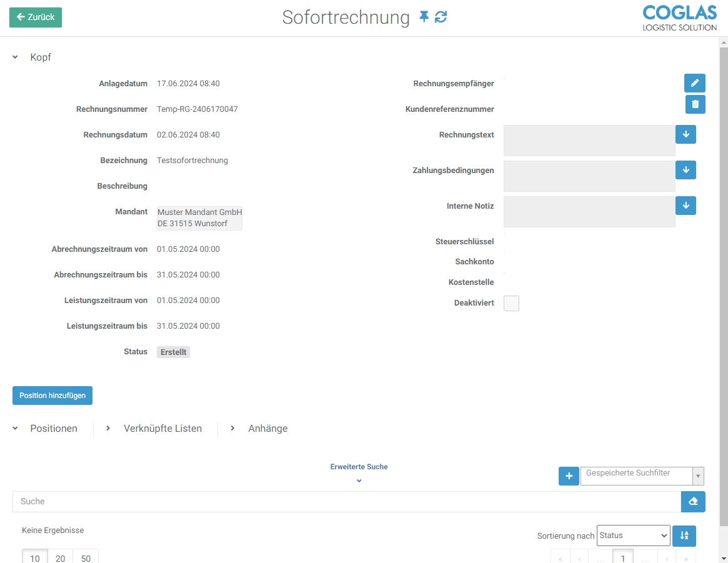Open the Verknüpfte Listen tab
Viewport: 728px width, 563px height.
tap(162, 429)
